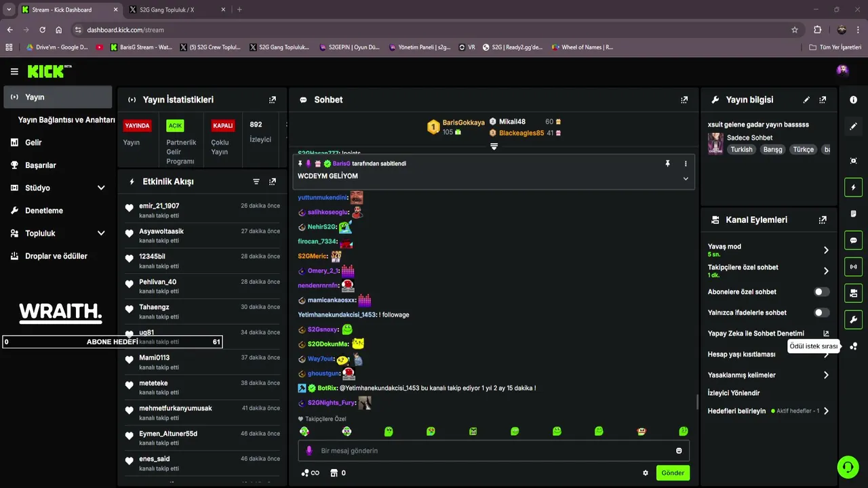Screen dimensions: 868x488
Task: Open the emoji picker in the message box
Action: [x=679, y=451]
